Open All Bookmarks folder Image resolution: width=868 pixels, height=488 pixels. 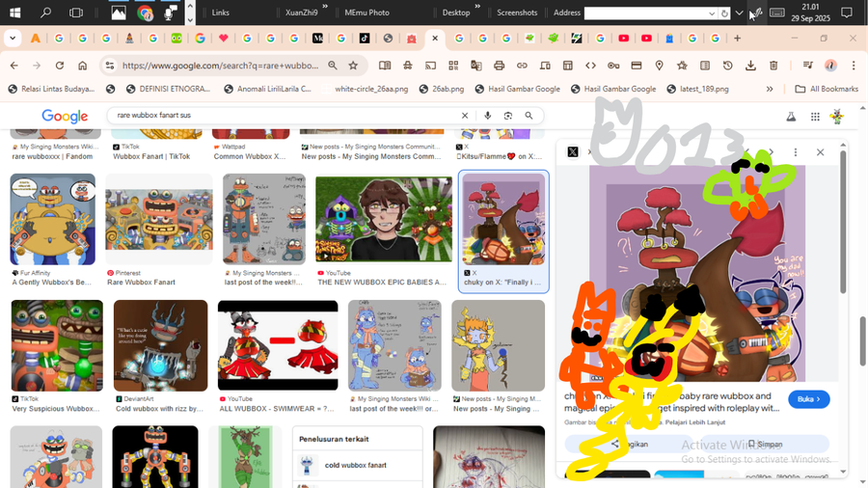pos(826,89)
